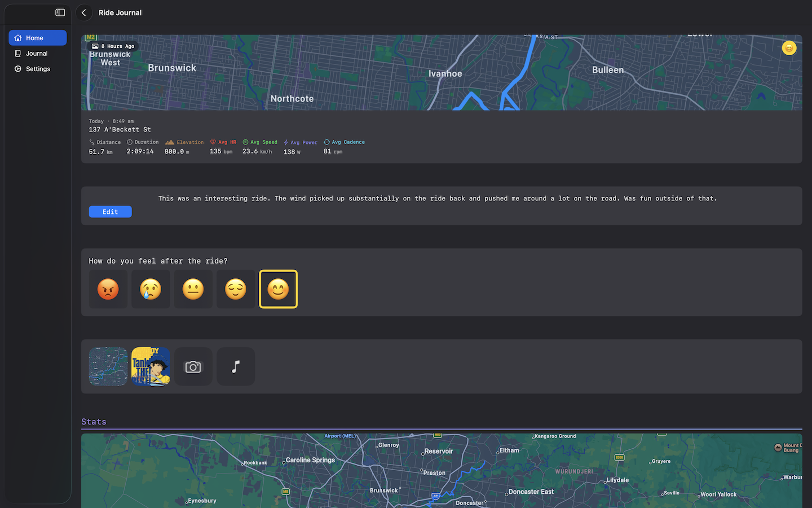This screenshot has height=508, width=812.
Task: Click the speed value 23.6 km/h
Action: [x=257, y=151]
